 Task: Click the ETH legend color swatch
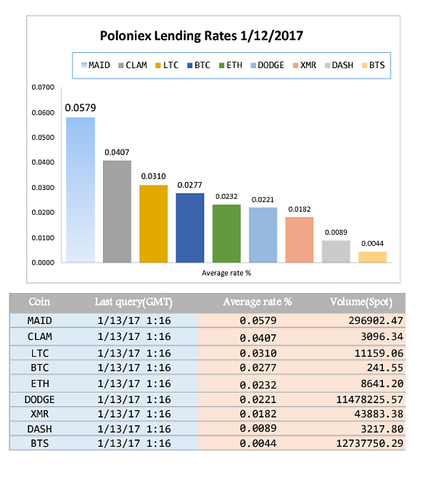(222, 65)
